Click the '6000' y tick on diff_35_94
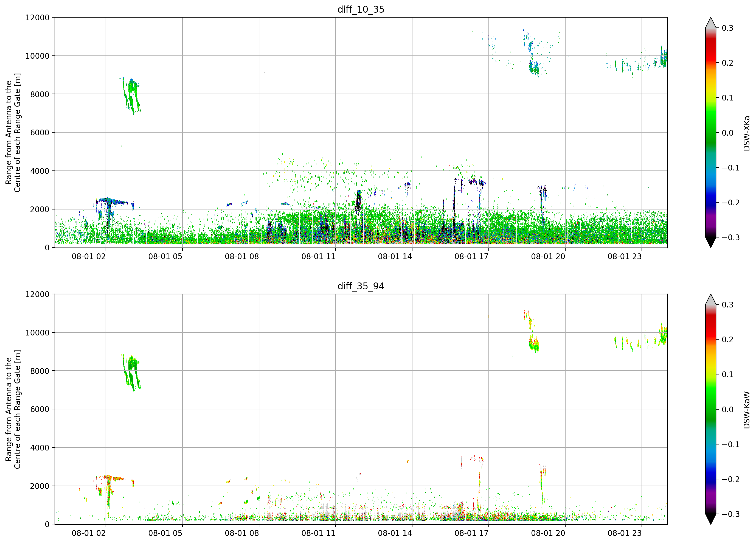756x543 pixels. pyautogui.click(x=40, y=409)
